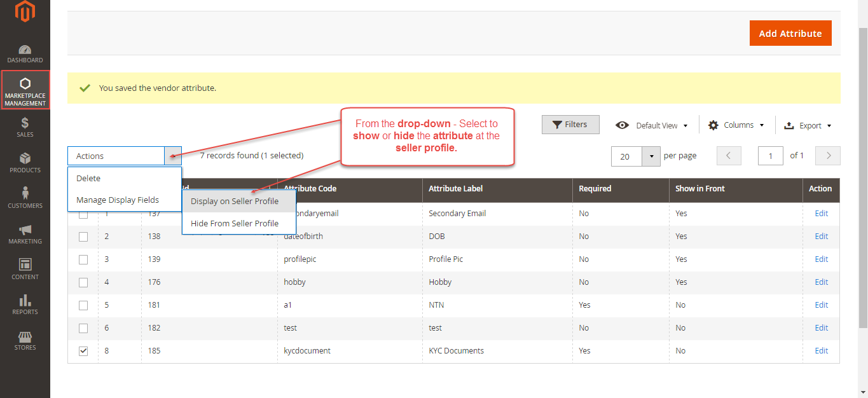868x398 pixels.
Task: Sort by the Attribute Code column header
Action: (349, 189)
